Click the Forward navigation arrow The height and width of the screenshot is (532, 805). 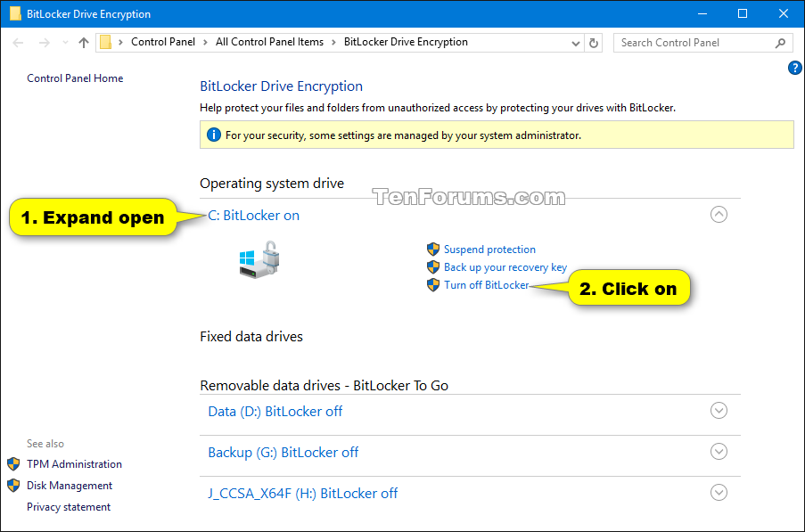tap(45, 43)
